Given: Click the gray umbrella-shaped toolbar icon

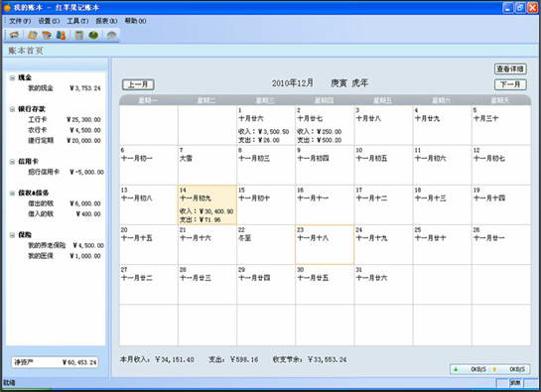Looking at the screenshot, I should [111, 35].
